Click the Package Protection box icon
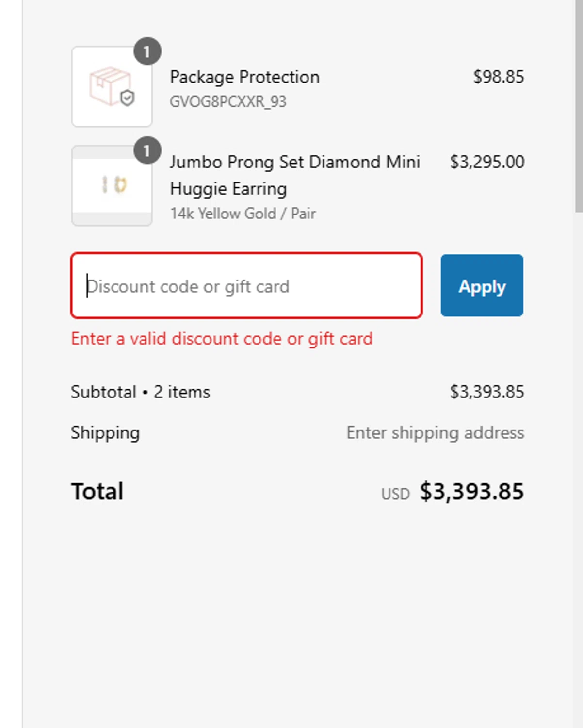The image size is (583, 728). tap(112, 87)
